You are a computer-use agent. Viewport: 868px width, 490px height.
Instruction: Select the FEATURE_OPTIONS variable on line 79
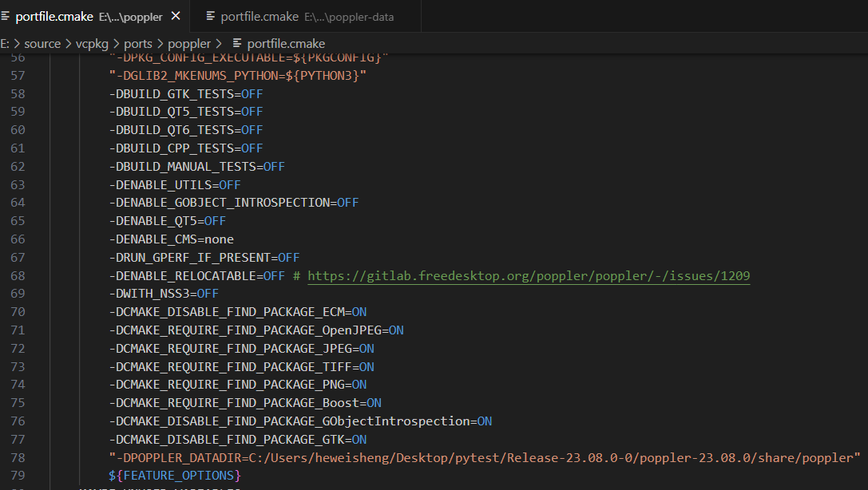tap(172, 474)
